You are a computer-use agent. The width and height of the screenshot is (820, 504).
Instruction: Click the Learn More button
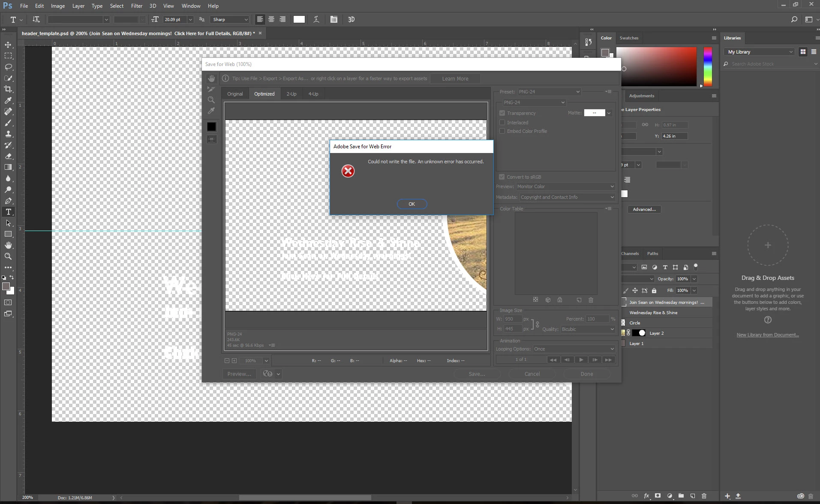point(455,79)
